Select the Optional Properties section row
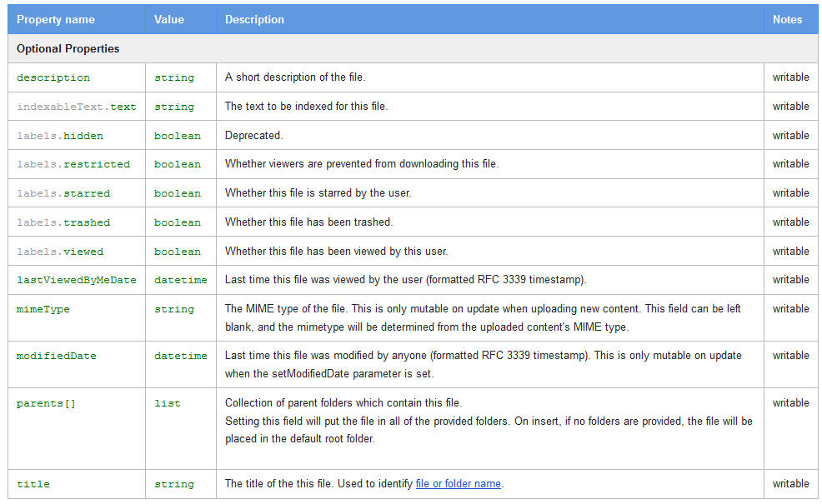Screen dimensions: 822x504 pos(68,48)
